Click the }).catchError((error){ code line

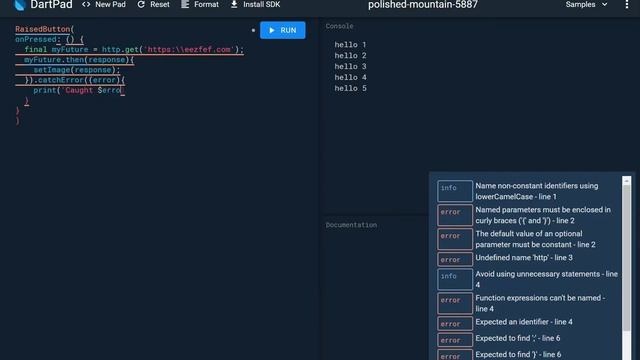coord(74,80)
